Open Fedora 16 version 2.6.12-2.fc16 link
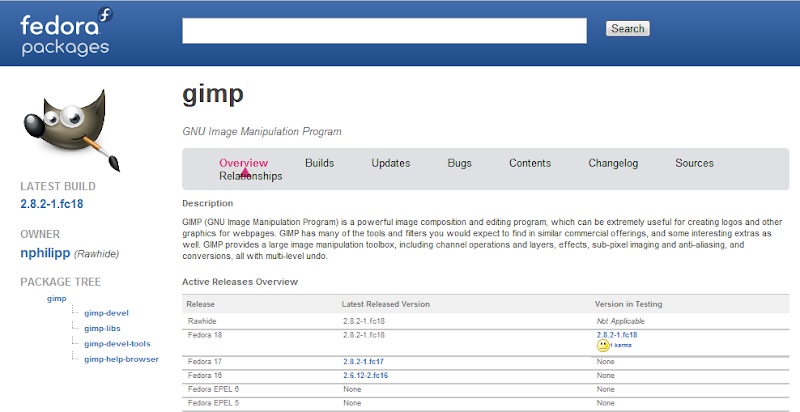 tap(365, 375)
